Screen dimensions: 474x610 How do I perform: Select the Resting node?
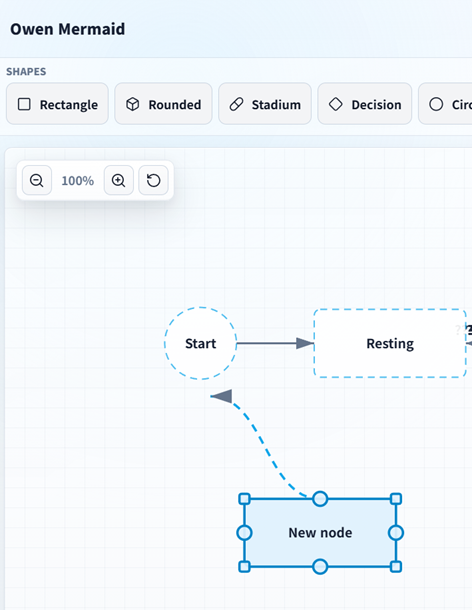[x=390, y=343]
